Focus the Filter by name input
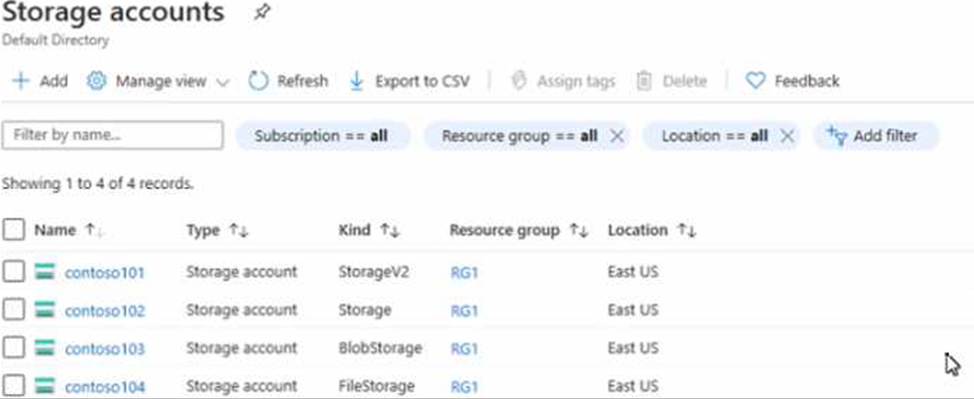The width and height of the screenshot is (974, 399). coord(112,135)
